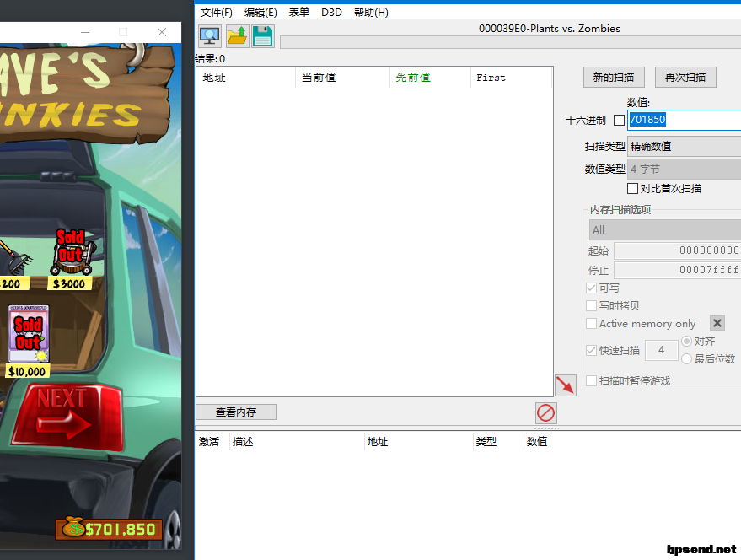Screen dimensions: 741x560
Task: Click the 激活 column header in address list
Action: (x=212, y=442)
